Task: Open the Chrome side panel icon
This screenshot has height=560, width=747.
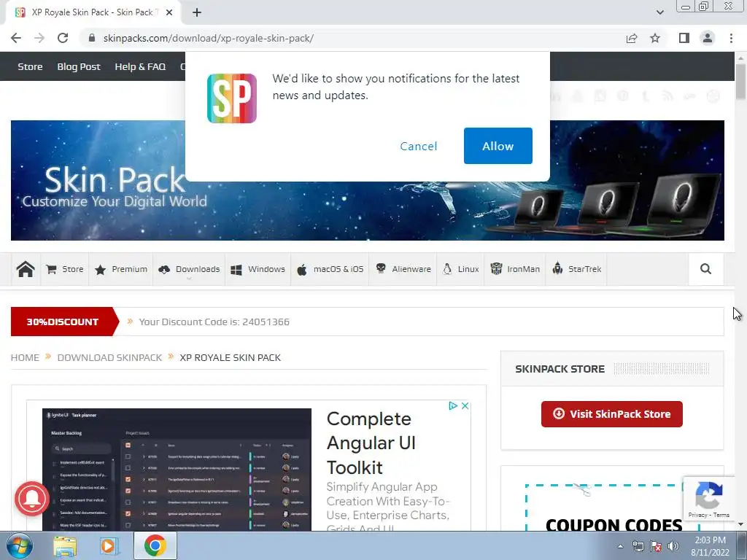Action: point(684,38)
